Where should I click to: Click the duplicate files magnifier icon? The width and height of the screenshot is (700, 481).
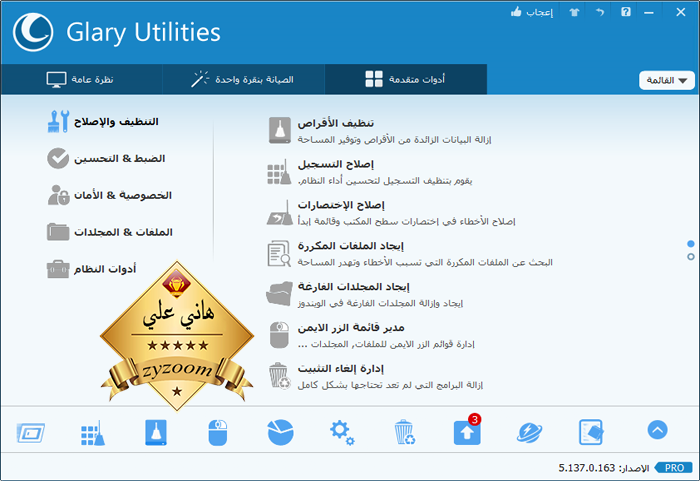279,254
